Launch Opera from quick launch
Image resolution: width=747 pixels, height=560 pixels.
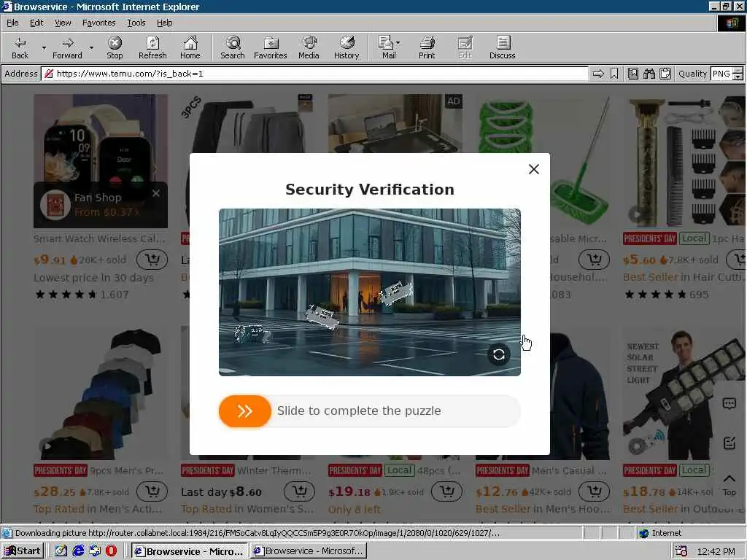click(x=111, y=551)
